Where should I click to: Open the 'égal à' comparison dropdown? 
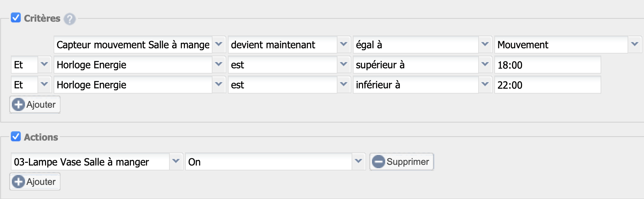coord(423,45)
